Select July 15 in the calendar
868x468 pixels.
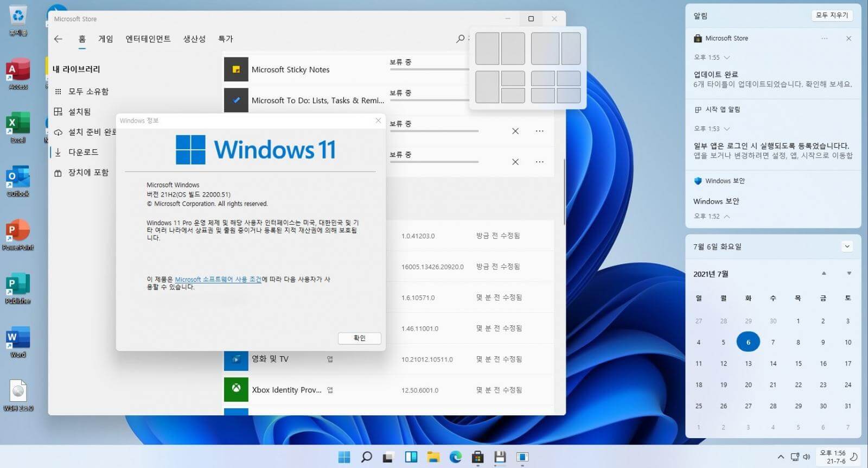(x=798, y=364)
